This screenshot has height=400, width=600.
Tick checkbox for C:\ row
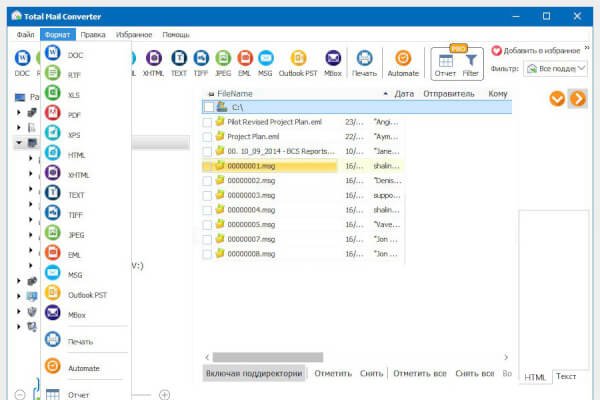(209, 107)
